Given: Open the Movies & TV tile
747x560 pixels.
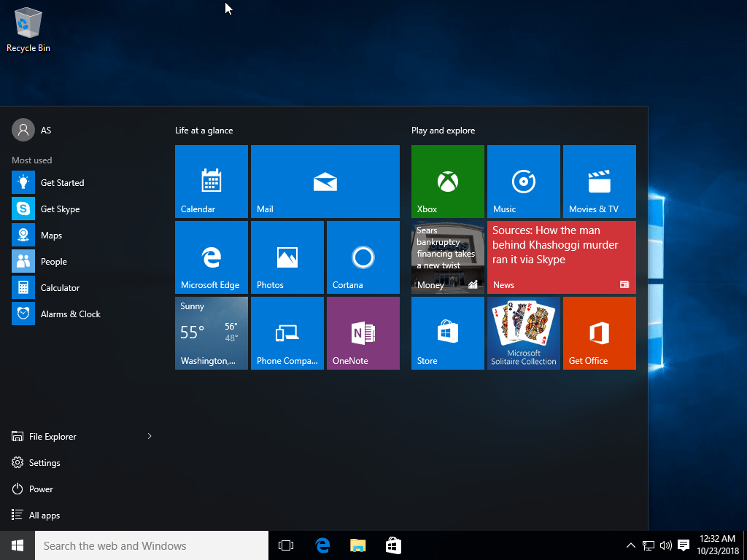Looking at the screenshot, I should 600,182.
